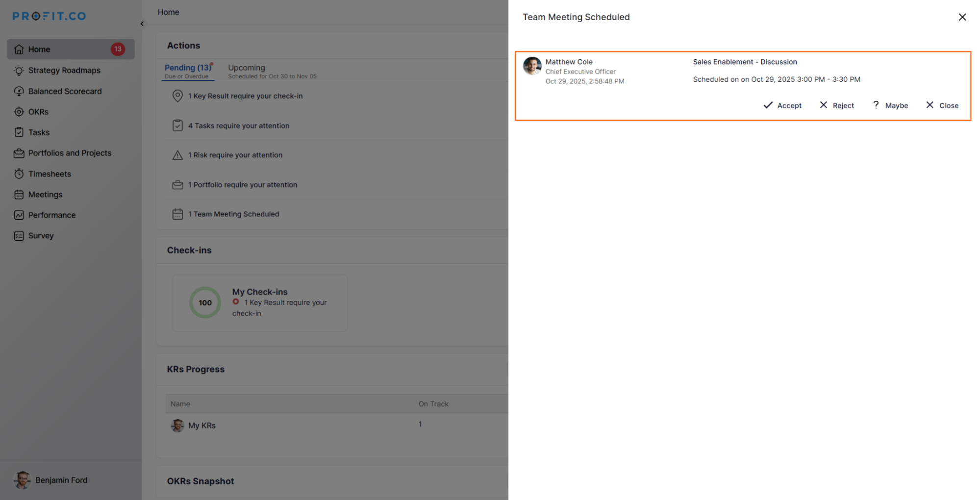
Task: Open Balanced Scorecard in sidebar
Action: [x=65, y=91]
